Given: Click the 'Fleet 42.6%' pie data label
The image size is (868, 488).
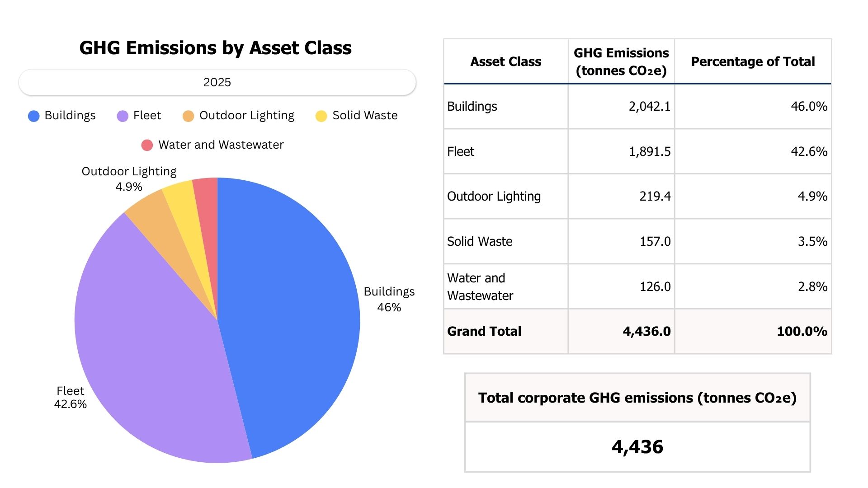Looking at the screenshot, I should [x=71, y=397].
